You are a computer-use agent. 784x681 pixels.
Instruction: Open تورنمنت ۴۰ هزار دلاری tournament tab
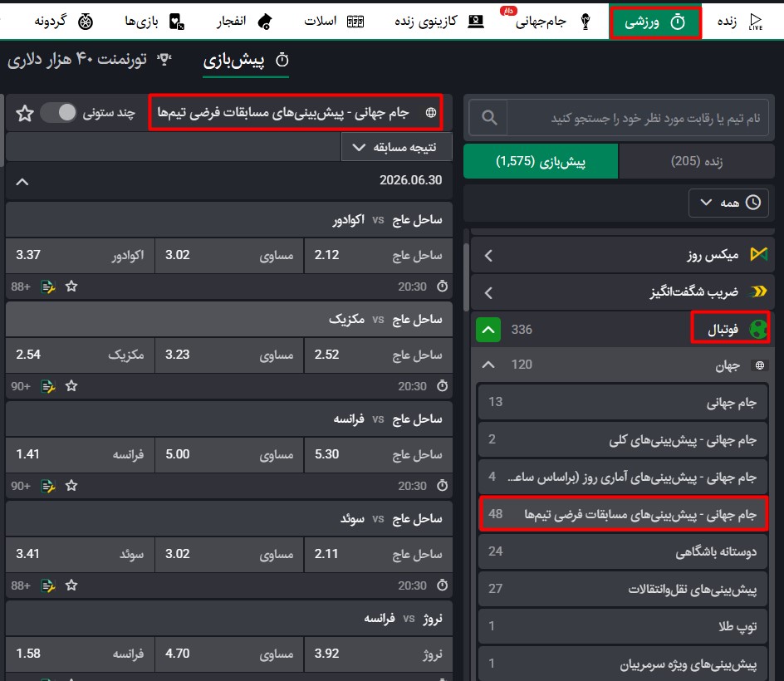click(90, 60)
